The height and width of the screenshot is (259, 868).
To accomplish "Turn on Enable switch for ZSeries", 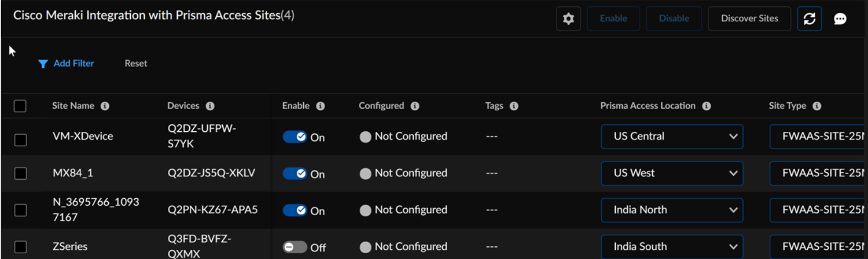I will [295, 247].
